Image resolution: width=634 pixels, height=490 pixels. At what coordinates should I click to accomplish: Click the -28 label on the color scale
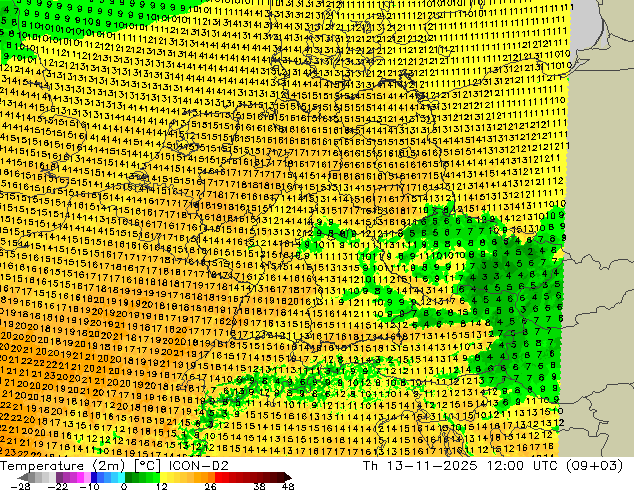click(20, 486)
